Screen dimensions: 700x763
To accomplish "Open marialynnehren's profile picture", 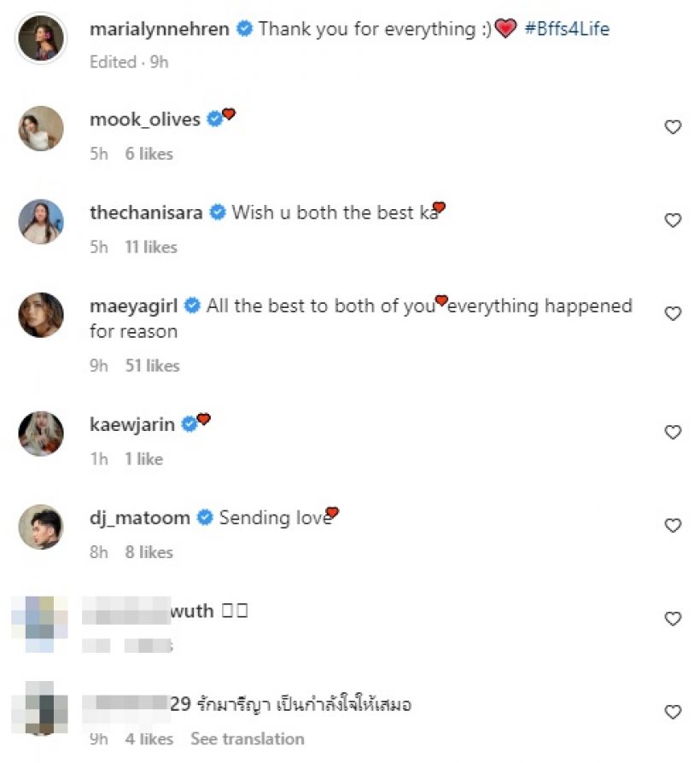I will point(41,37).
